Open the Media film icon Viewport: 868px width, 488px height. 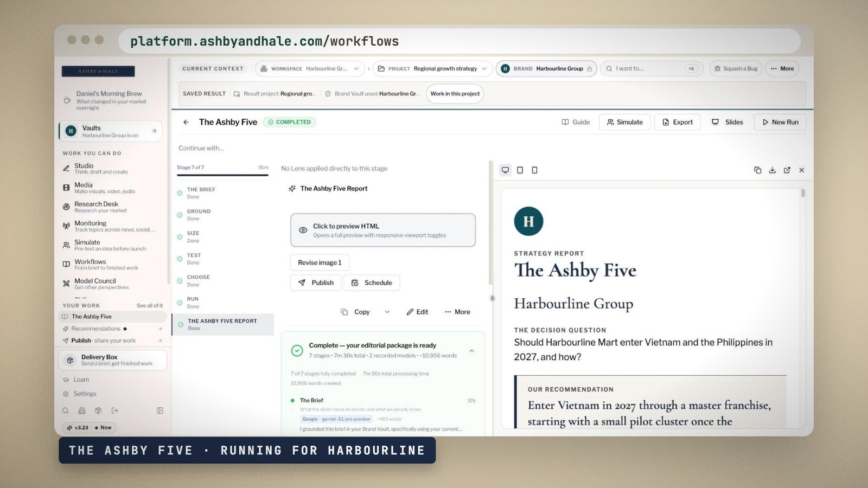66,188
